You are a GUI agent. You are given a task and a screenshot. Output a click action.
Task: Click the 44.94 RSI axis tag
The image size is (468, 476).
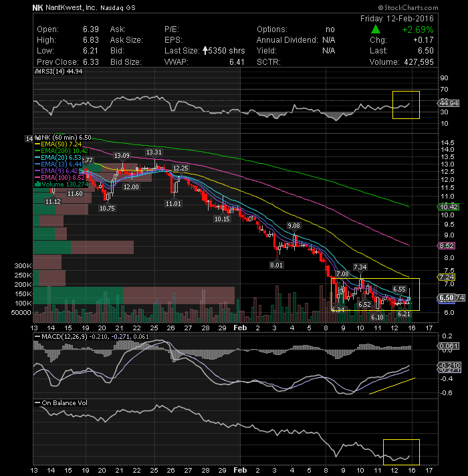click(449, 103)
